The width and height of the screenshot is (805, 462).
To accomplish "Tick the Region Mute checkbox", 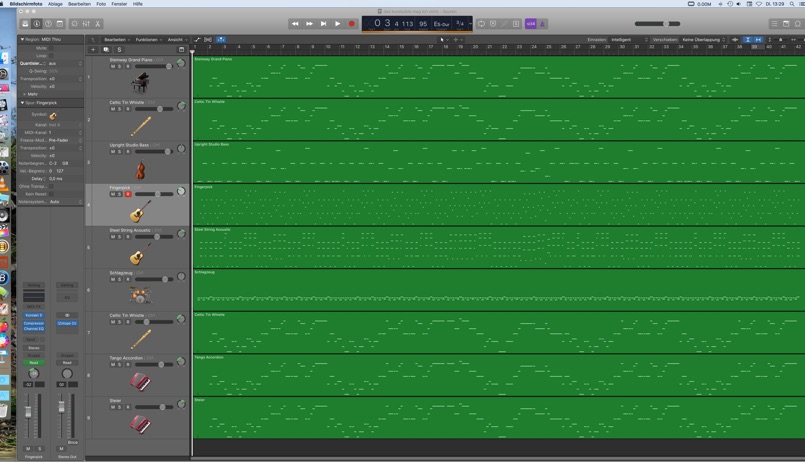I will (x=51, y=48).
